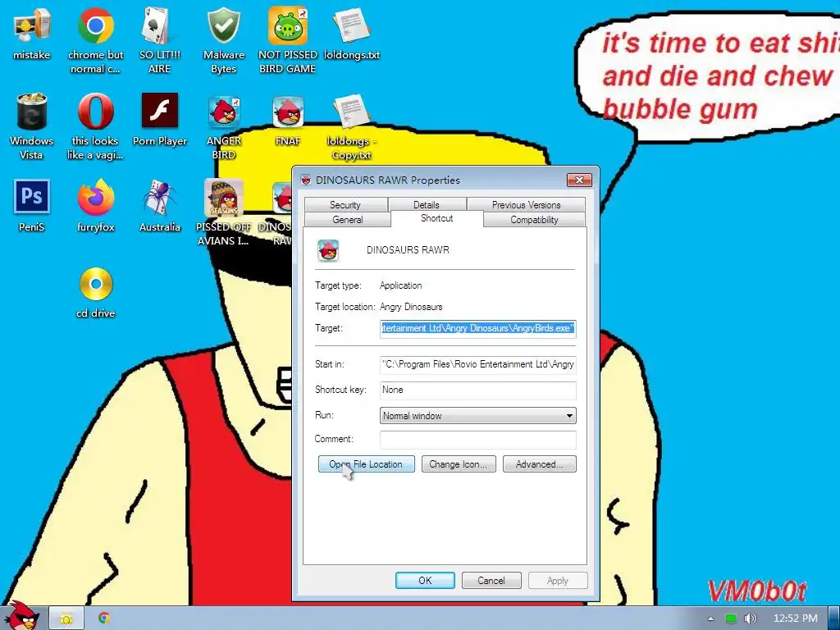The width and height of the screenshot is (840, 630).
Task: Select the 'chrome but normal c...' desktop icon
Action: pyautogui.click(x=95, y=40)
